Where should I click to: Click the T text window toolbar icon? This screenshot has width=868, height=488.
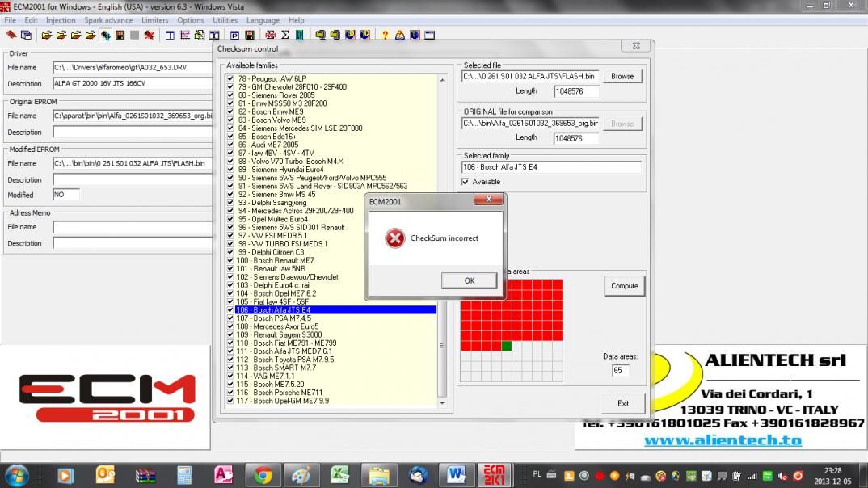pos(214,35)
